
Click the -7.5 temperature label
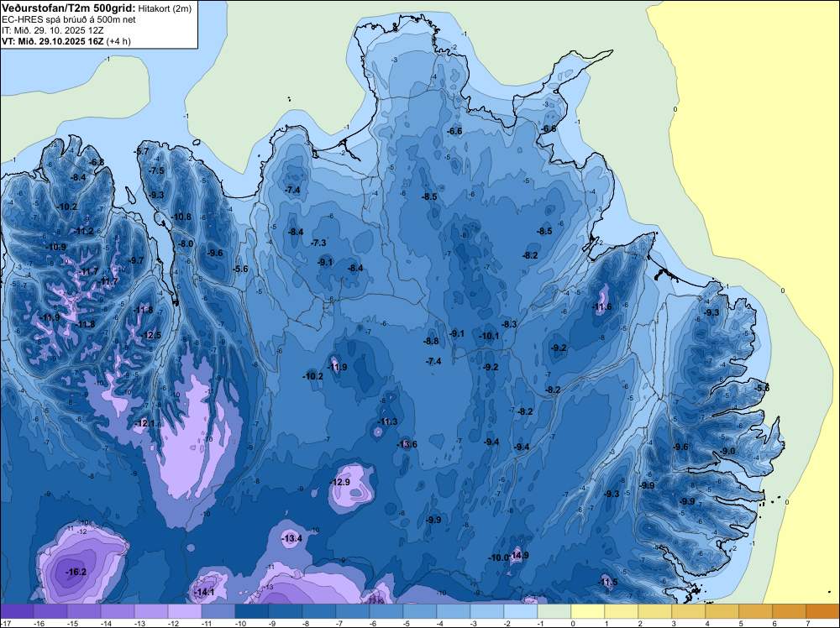pyautogui.click(x=157, y=170)
